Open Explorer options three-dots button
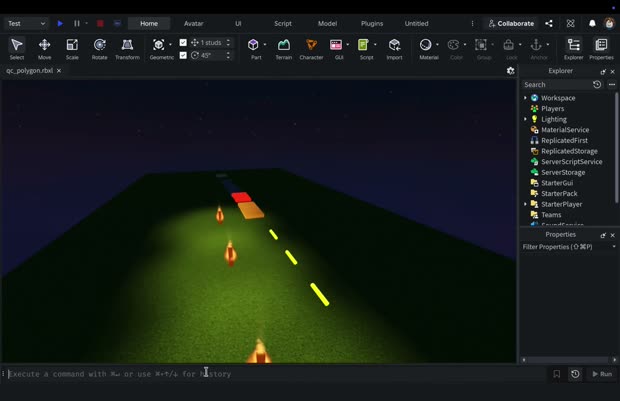The image size is (620, 401). pyautogui.click(x=612, y=85)
